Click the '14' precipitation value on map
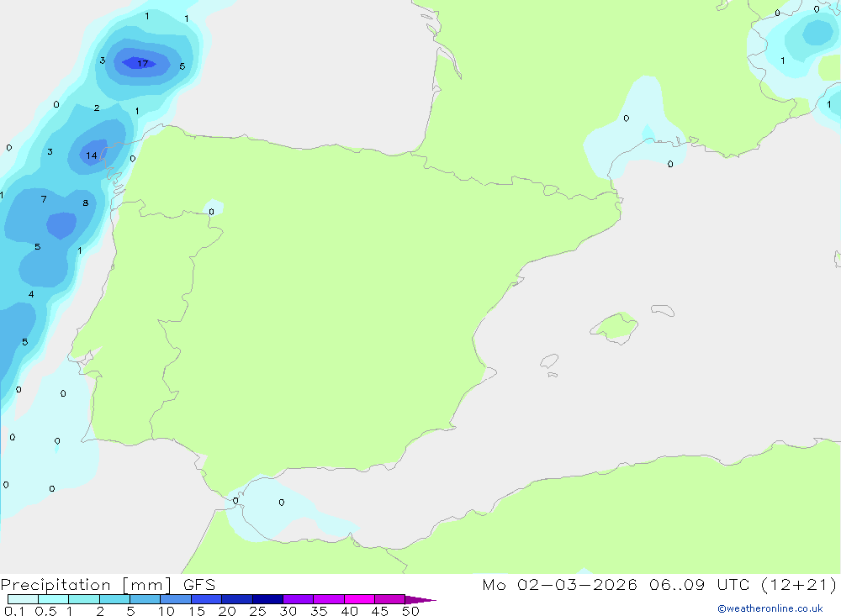Image resolution: width=841 pixels, height=616 pixels. pyautogui.click(x=91, y=155)
